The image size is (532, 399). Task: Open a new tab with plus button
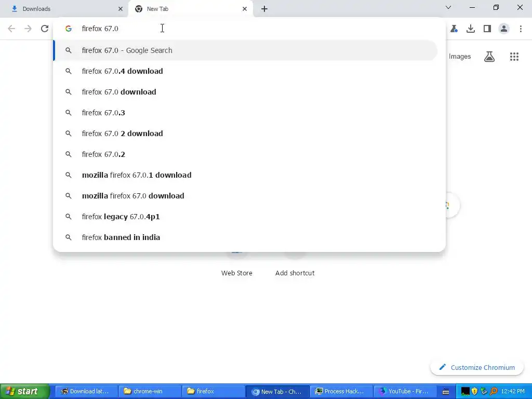tap(264, 9)
